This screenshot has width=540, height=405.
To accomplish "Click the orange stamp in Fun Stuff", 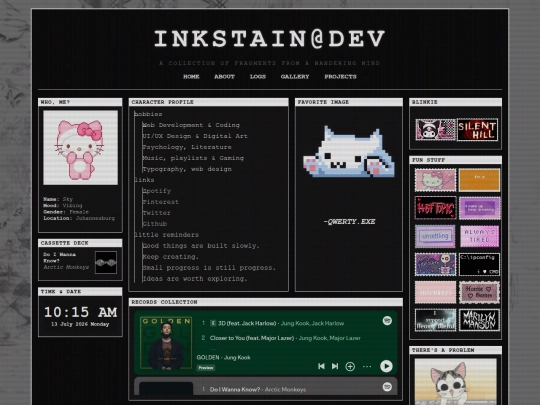I will click(479, 180).
